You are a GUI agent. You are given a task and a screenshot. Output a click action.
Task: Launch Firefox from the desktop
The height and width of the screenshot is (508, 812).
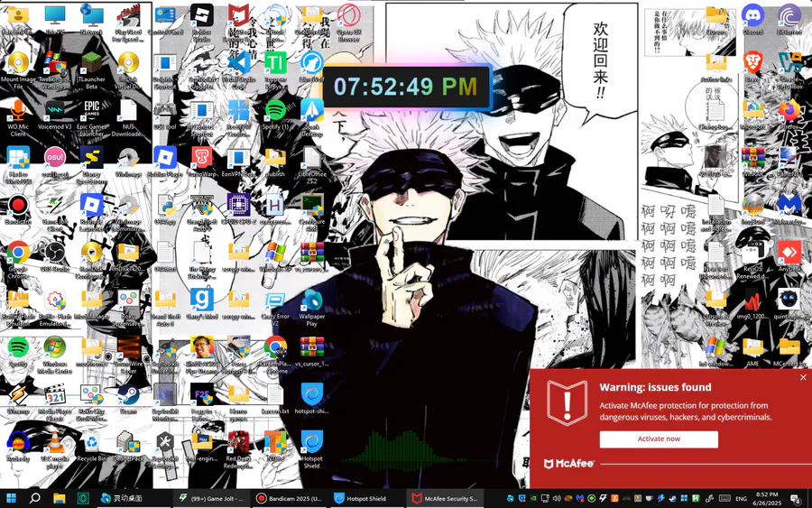point(789,115)
